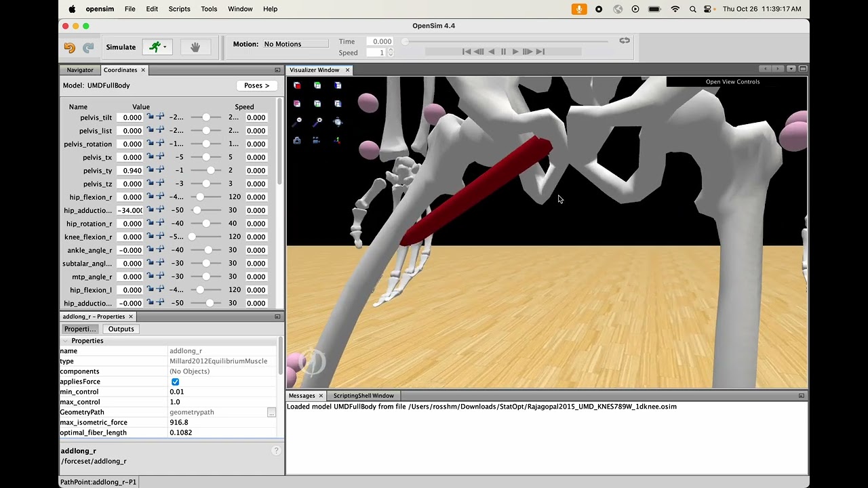The image size is (868, 488).
Task: Click the zoom in magnifier in visualizer
Action: click(x=319, y=121)
